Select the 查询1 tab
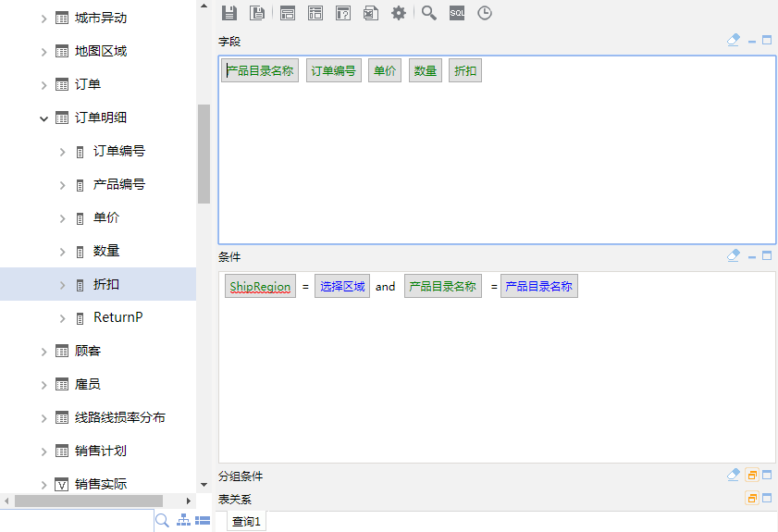Image resolution: width=778 pixels, height=532 pixels. 246,521
